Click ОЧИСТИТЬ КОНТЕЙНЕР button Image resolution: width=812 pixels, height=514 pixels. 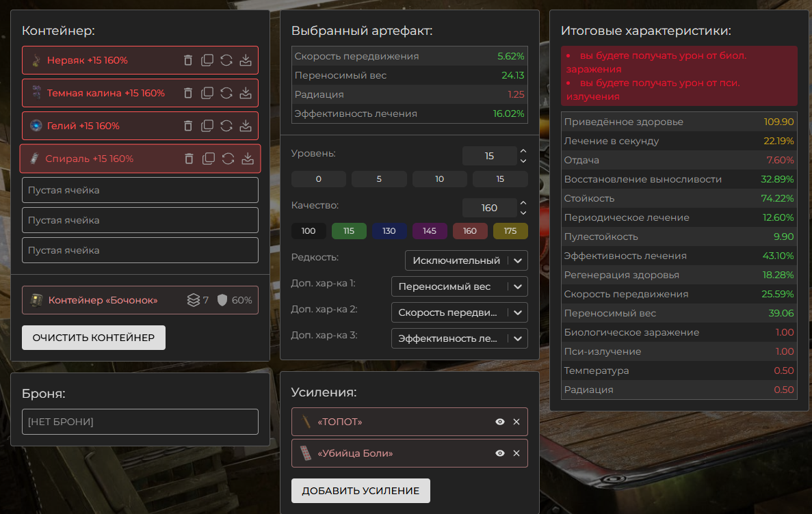(x=94, y=338)
